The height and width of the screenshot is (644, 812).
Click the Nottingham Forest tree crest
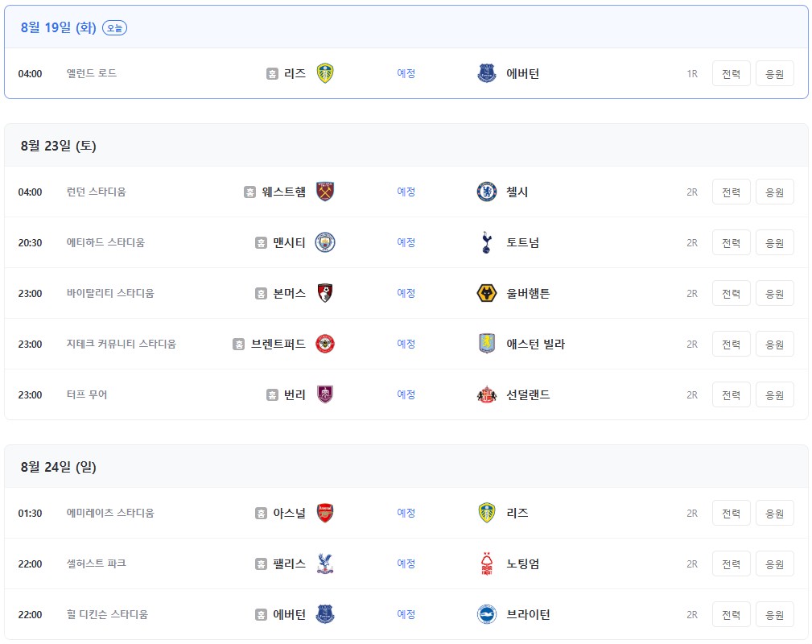[x=486, y=563]
